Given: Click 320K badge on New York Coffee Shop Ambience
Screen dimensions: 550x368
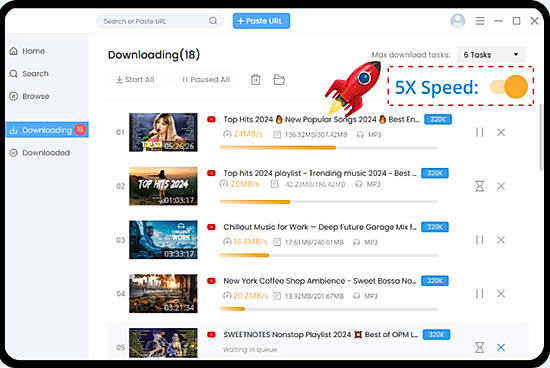Looking at the screenshot, I should [435, 281].
